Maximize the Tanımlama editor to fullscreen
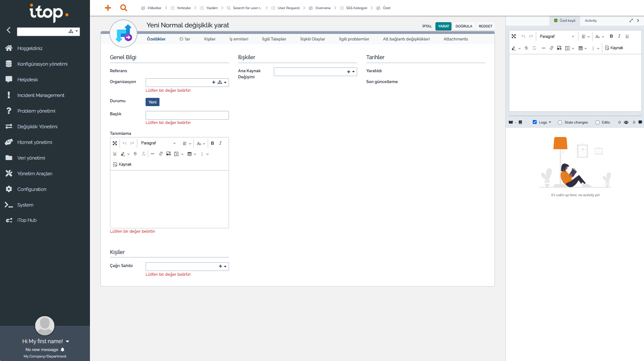Screen dimensions: 644x361 [115, 143]
